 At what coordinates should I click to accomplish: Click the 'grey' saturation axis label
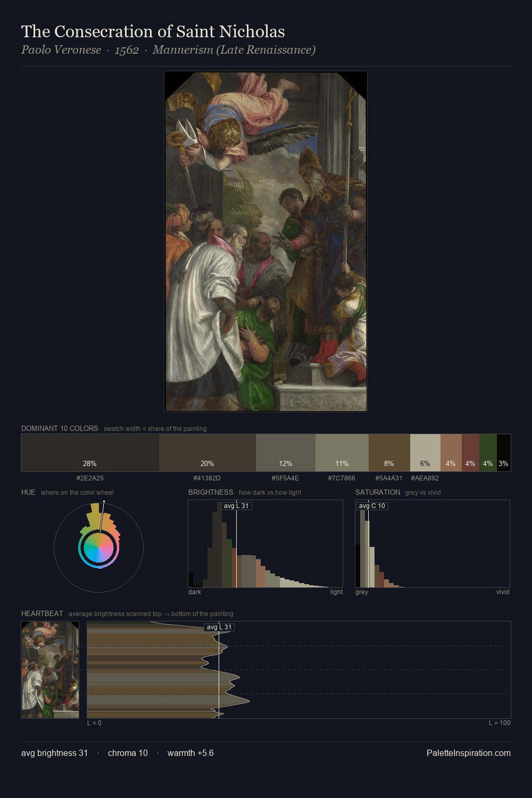(x=362, y=592)
